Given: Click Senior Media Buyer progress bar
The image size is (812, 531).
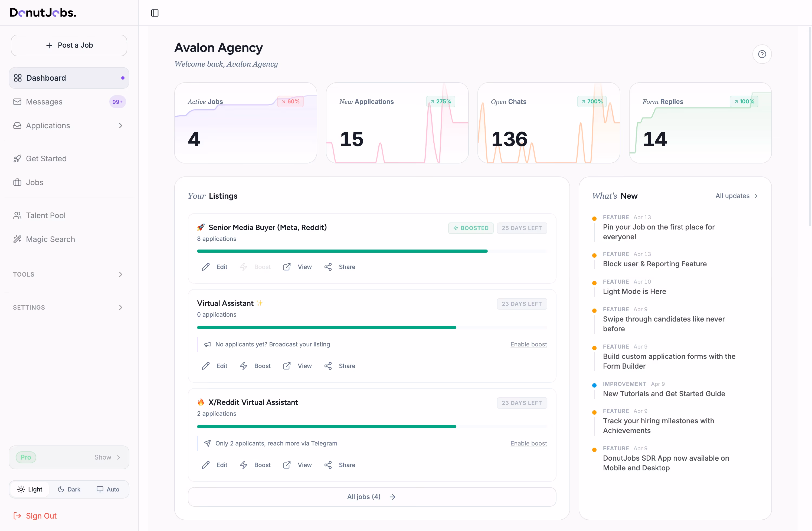Looking at the screenshot, I should (x=372, y=251).
